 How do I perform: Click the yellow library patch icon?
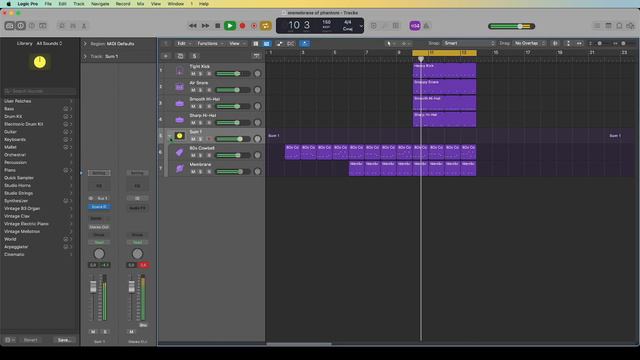(x=40, y=62)
